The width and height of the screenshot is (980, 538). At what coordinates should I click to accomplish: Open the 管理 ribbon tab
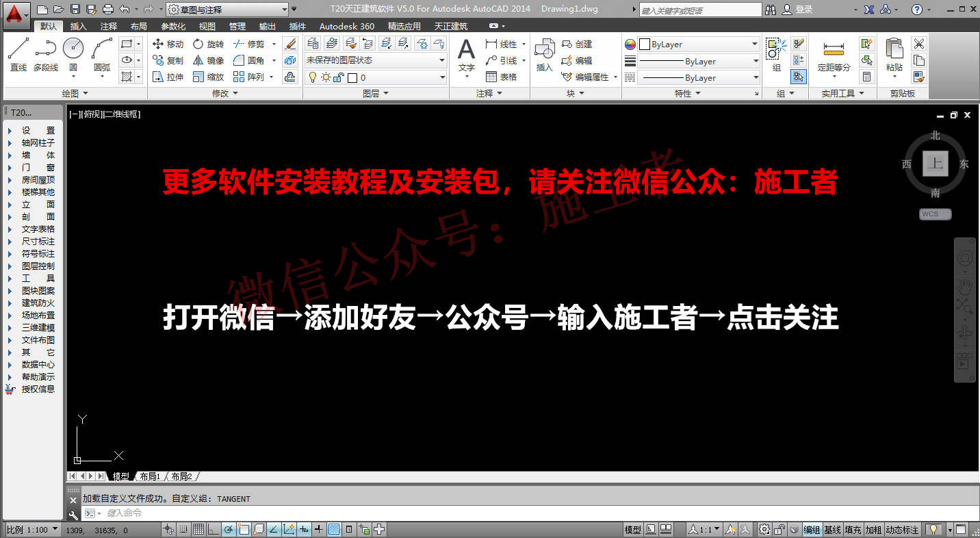237,26
